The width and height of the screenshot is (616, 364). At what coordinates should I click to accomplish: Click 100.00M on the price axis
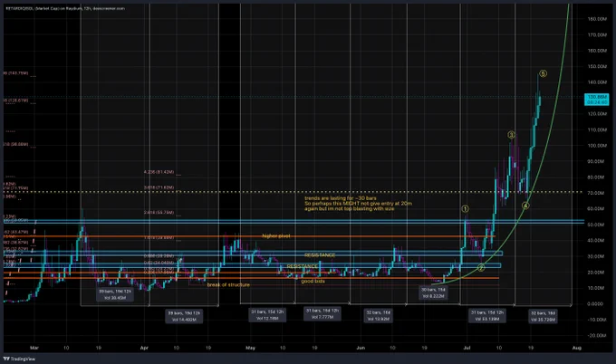[597, 146]
